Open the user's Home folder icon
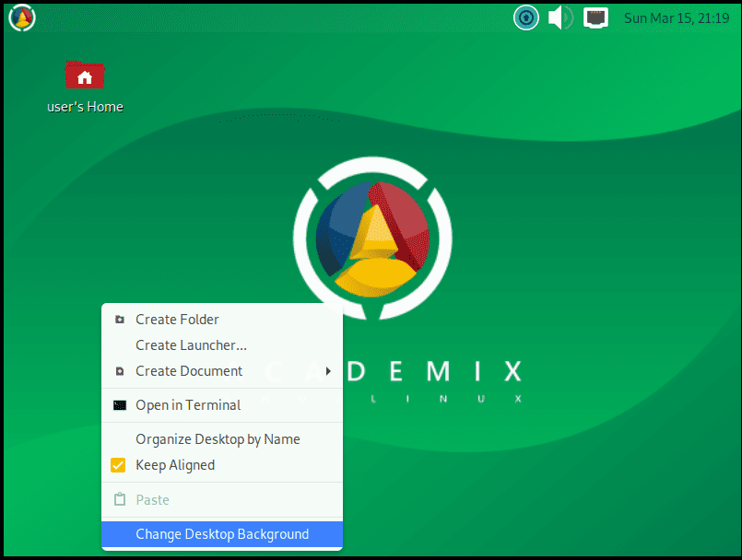This screenshot has width=742, height=560. coord(85,76)
